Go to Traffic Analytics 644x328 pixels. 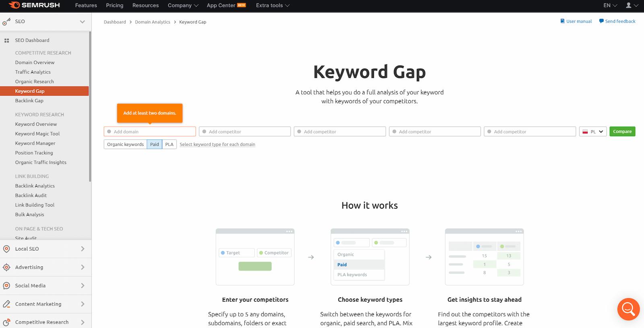33,72
